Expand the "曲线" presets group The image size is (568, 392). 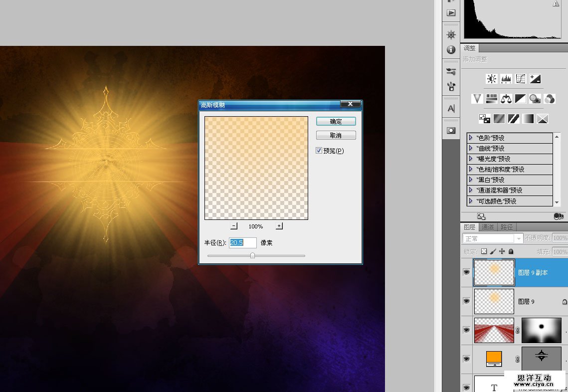(470, 148)
